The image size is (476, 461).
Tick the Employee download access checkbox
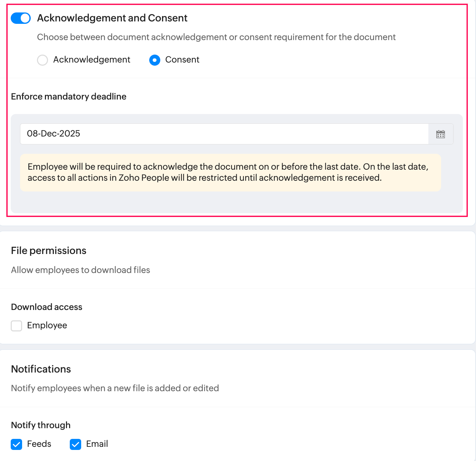point(17,326)
